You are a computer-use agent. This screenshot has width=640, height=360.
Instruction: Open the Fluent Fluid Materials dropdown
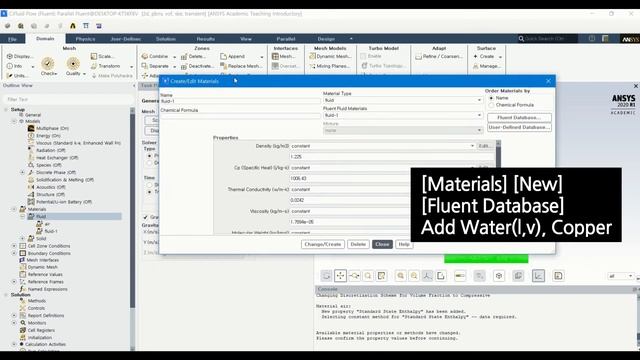(402, 115)
